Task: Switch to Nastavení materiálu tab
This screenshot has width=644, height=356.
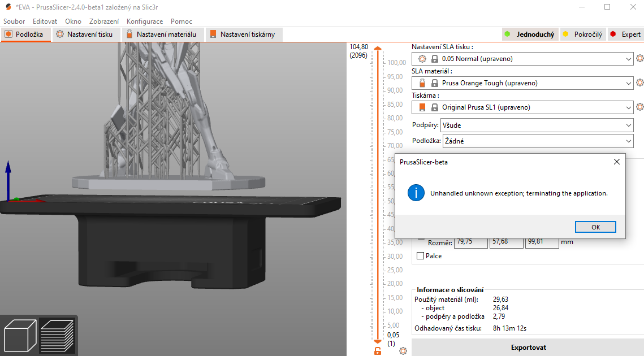Action: [162, 34]
